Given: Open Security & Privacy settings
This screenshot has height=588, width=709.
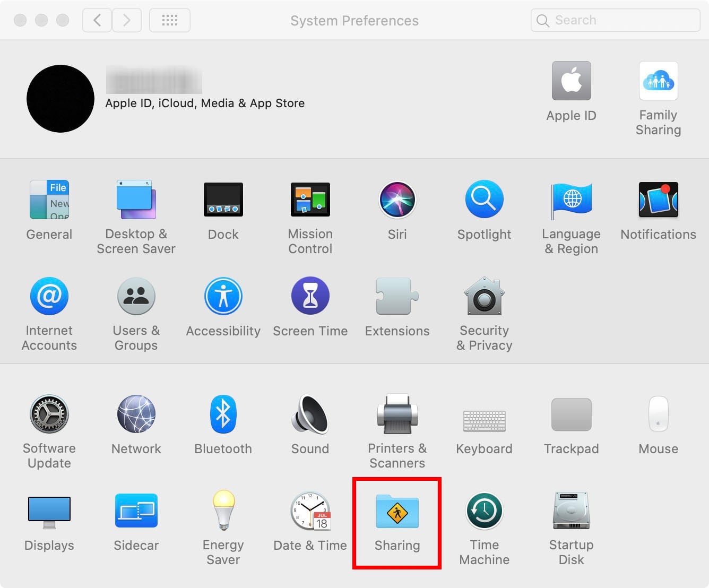Looking at the screenshot, I should click(483, 296).
